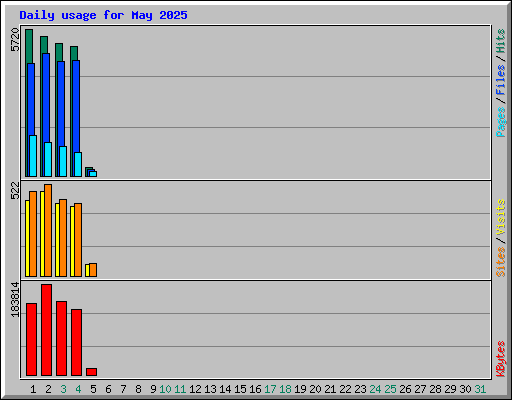The width and height of the screenshot is (512, 400).
Task: Click the Sites legend label
Action: (x=501, y=262)
